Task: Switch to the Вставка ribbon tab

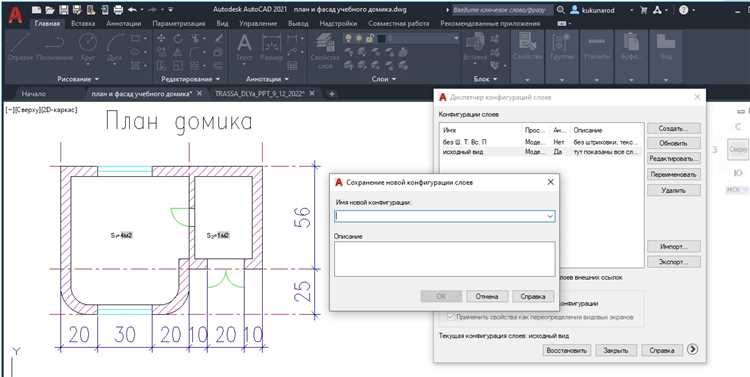Action: 83,23
